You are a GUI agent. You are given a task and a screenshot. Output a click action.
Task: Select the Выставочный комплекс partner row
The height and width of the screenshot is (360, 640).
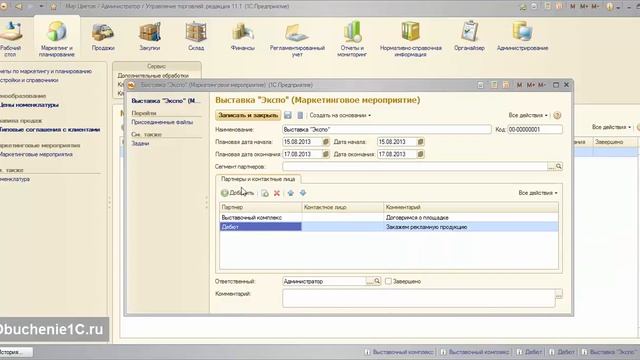click(389, 218)
